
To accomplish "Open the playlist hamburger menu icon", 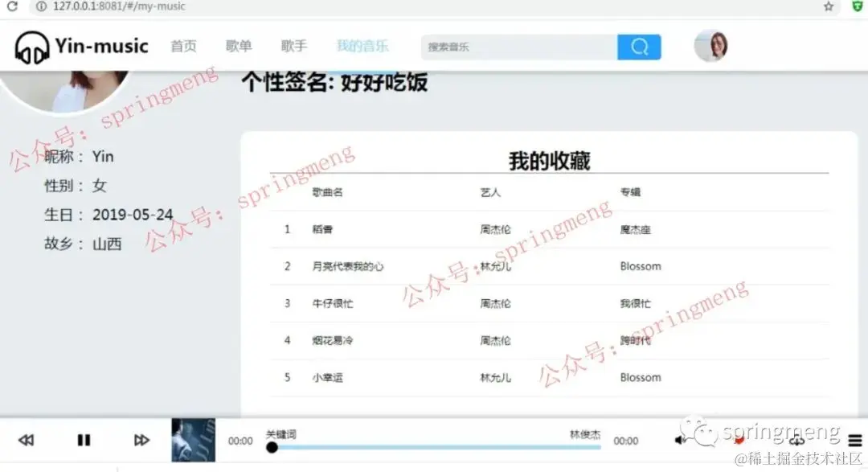I will pyautogui.click(x=854, y=441).
